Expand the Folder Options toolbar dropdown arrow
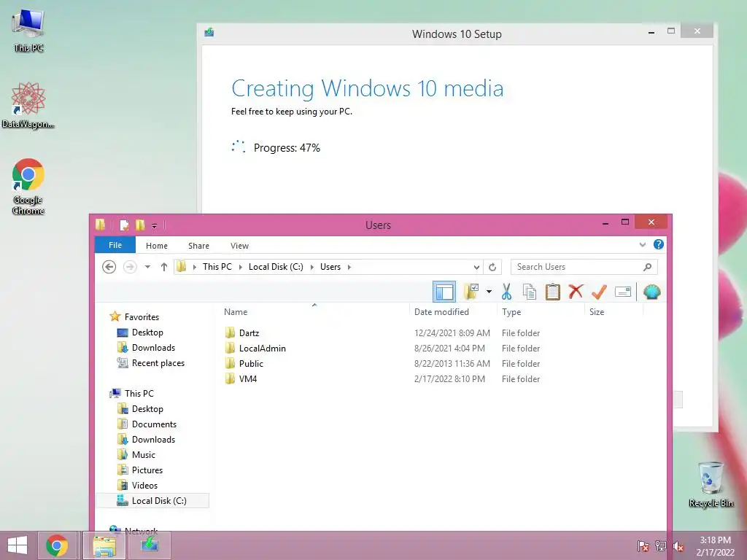 click(x=489, y=292)
